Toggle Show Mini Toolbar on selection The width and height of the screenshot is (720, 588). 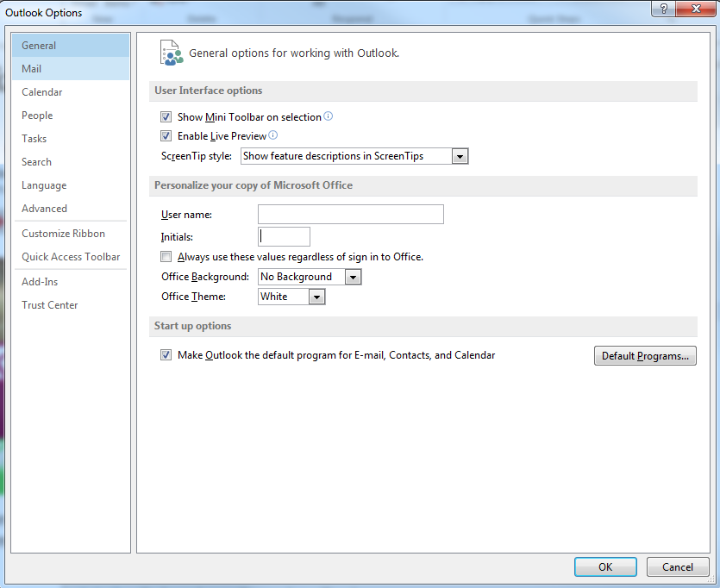(x=166, y=117)
